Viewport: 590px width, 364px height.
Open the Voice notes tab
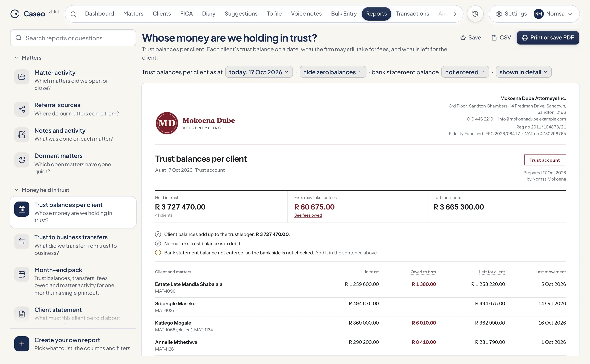point(306,14)
